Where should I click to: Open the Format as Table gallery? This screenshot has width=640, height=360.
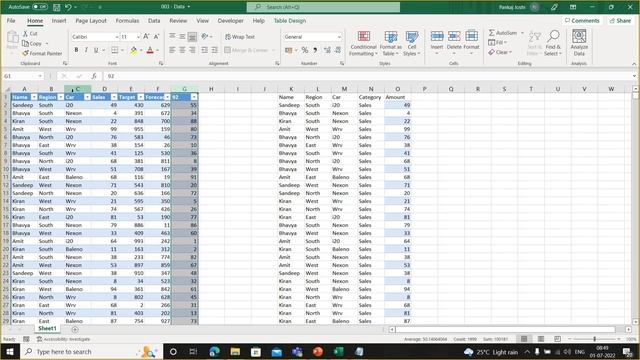click(391, 43)
